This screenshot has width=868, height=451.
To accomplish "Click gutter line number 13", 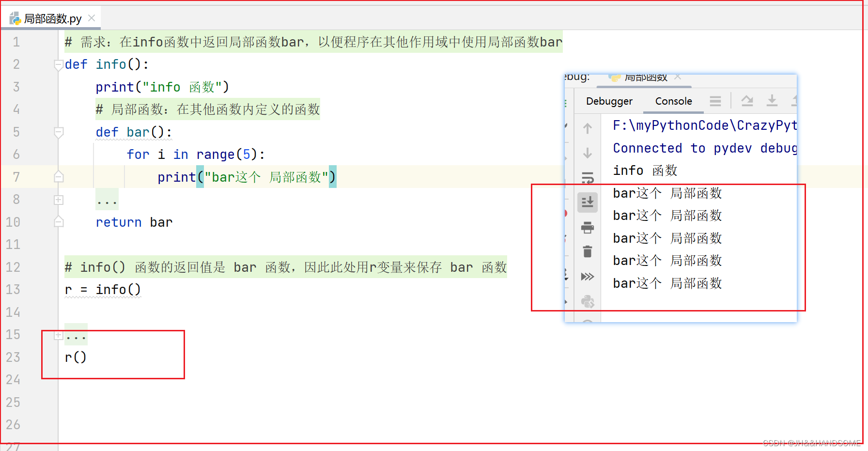I will (13, 290).
